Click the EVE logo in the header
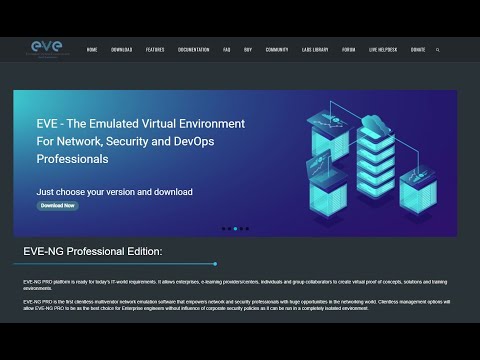Screen dimensions: 480x360 (47, 49)
